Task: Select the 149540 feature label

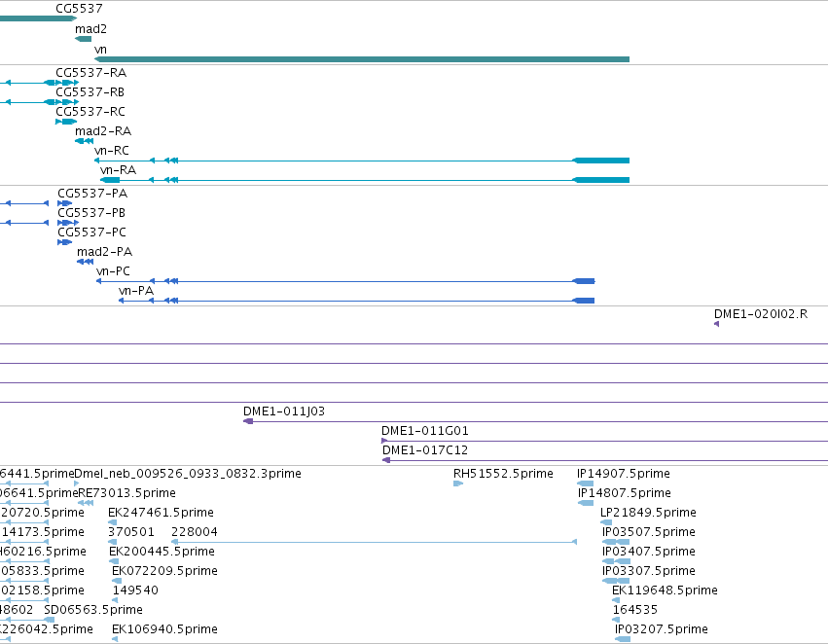Action: click(x=135, y=590)
